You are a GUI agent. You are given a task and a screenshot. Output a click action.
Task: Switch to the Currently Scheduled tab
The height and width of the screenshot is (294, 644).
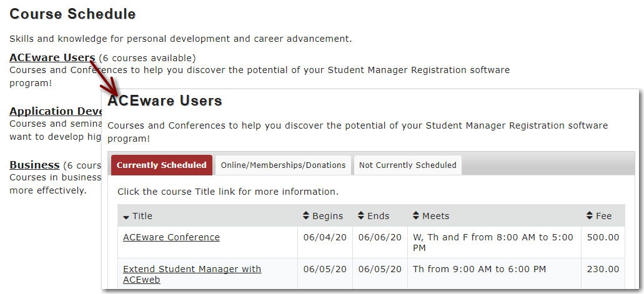click(x=161, y=165)
